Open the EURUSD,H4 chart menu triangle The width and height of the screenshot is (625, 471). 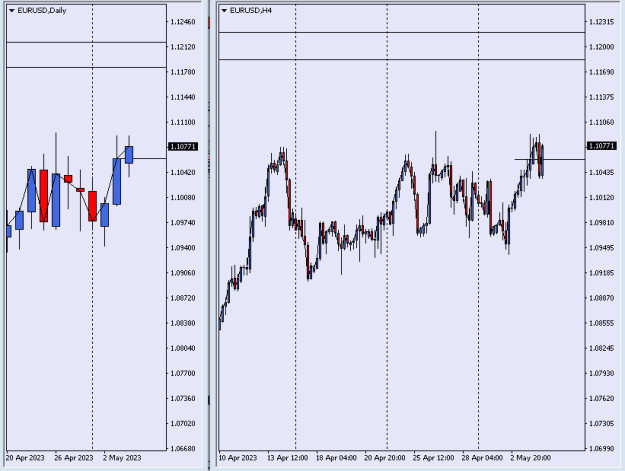224,11
